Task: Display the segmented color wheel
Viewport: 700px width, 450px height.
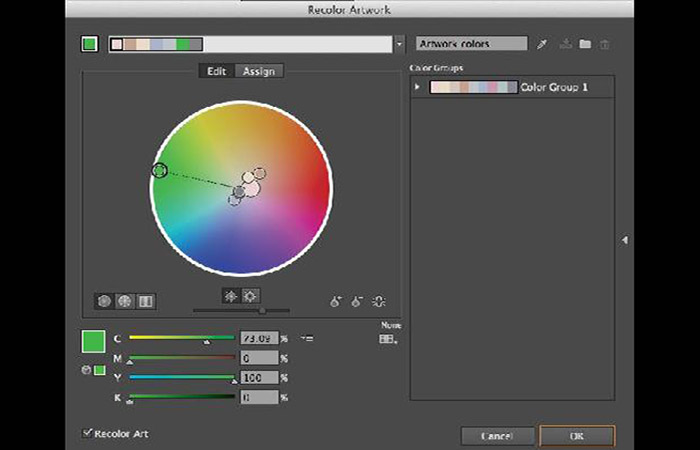Action: click(125, 301)
